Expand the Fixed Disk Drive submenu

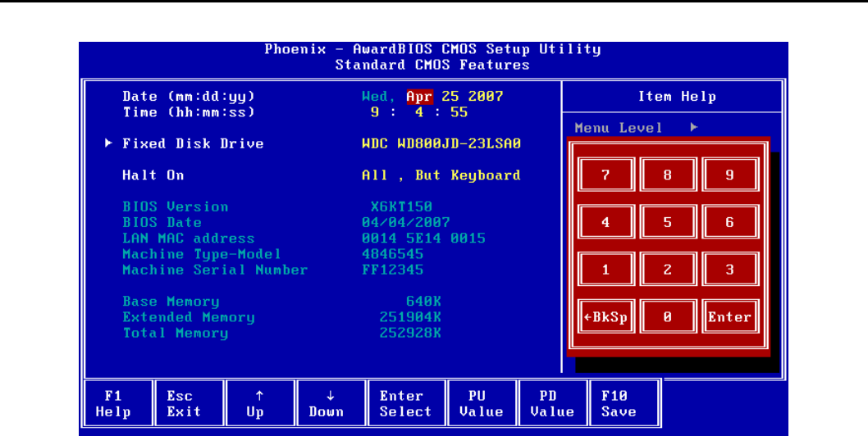(193, 143)
